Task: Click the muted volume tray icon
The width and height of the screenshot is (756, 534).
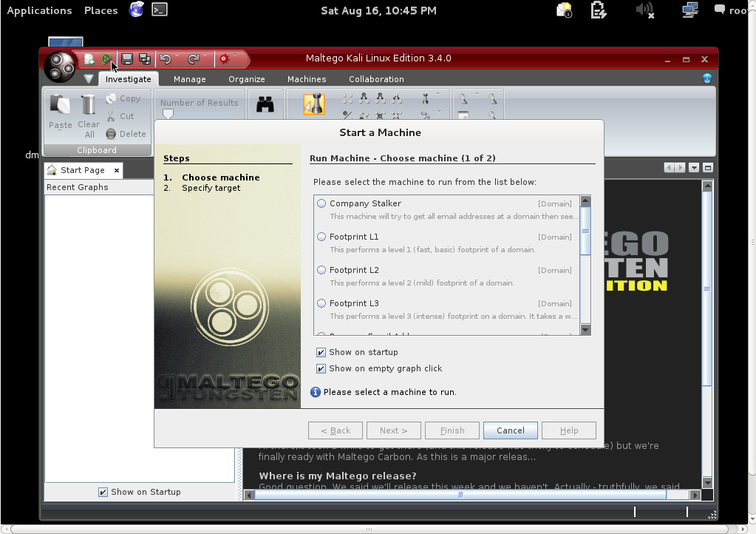Action: (x=644, y=10)
